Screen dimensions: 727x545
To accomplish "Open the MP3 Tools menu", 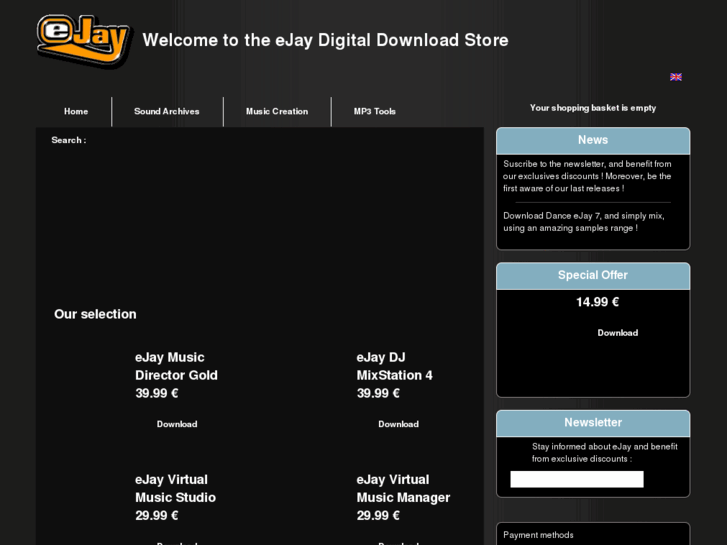I will click(375, 111).
